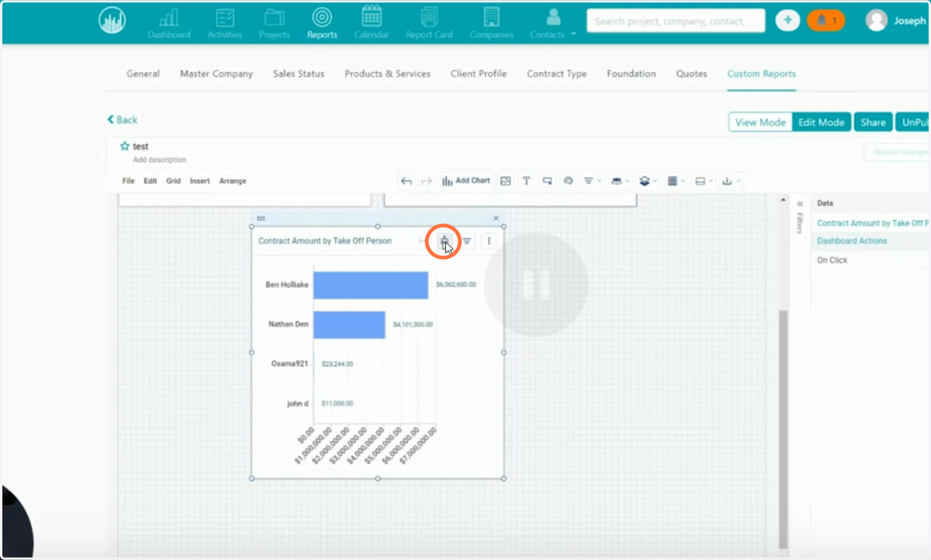The height and width of the screenshot is (560, 931).
Task: Click the plus add button in header
Action: pos(787,21)
